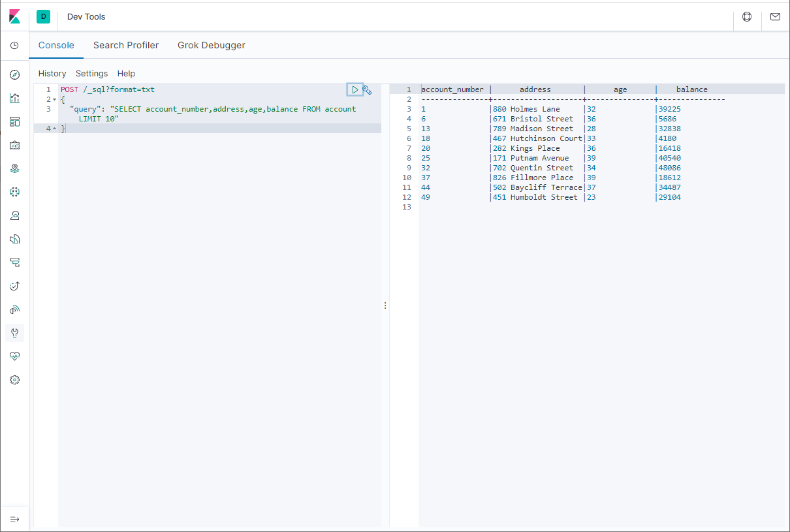
Task: Open Logs icon in sidebar
Action: point(14,239)
